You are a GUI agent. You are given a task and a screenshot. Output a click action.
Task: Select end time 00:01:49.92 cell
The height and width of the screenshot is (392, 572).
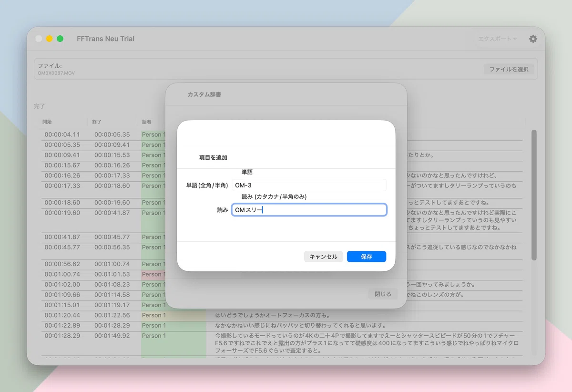click(x=112, y=336)
